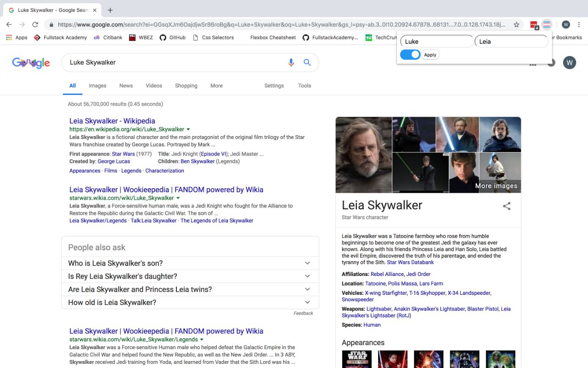Open Citibank bookmark
The height and width of the screenshot is (368, 588).
click(x=108, y=37)
